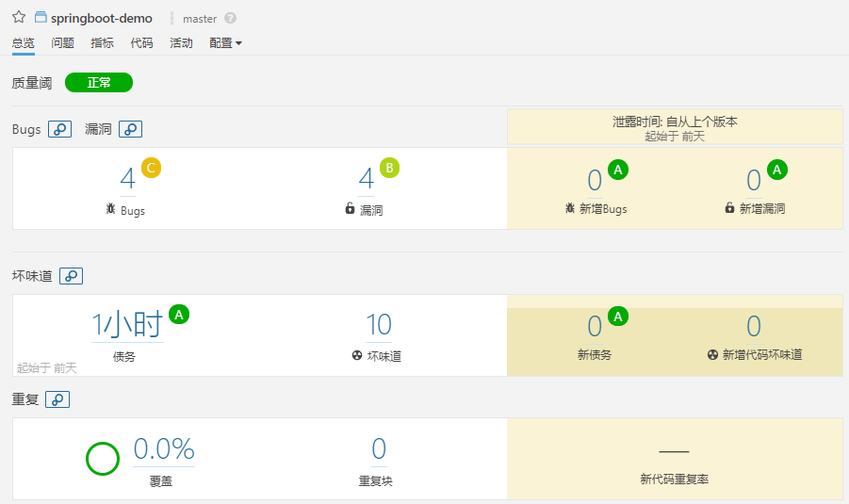Click the B rating badge for 漏洞
The image size is (849, 504).
tap(389, 169)
